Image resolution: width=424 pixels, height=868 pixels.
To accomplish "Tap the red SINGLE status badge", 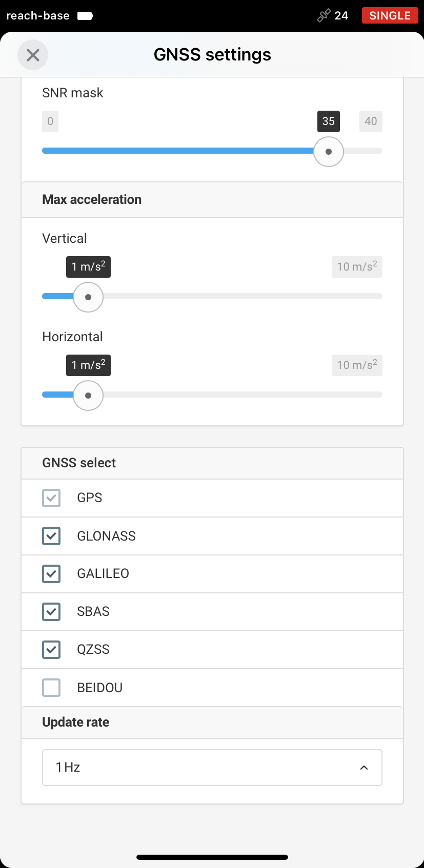I will (x=390, y=16).
